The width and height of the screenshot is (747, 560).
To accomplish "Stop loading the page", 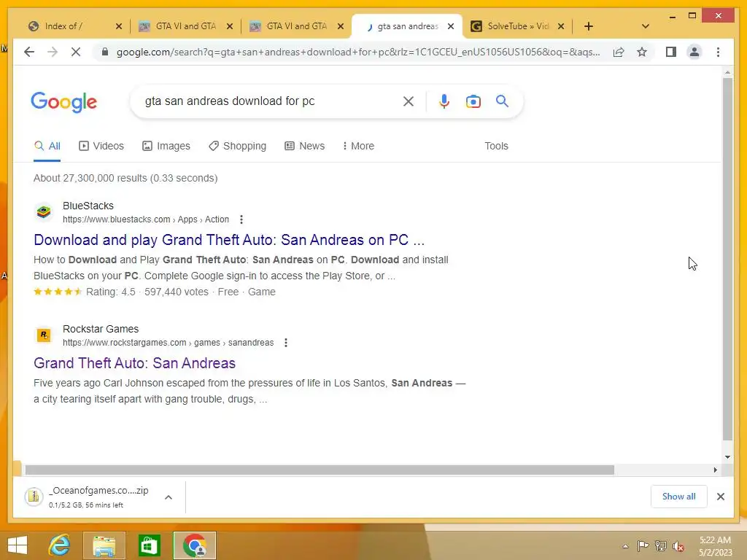I will point(76,52).
